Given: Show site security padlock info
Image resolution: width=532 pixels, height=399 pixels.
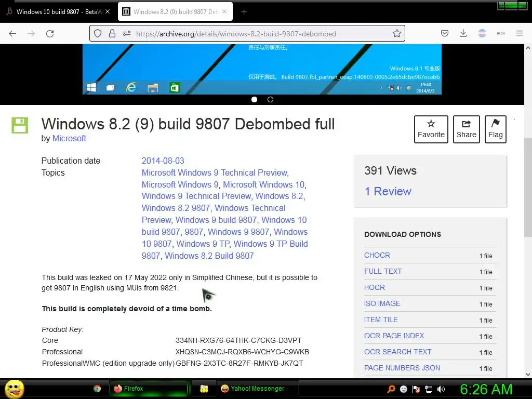Looking at the screenshot, I should [112, 34].
